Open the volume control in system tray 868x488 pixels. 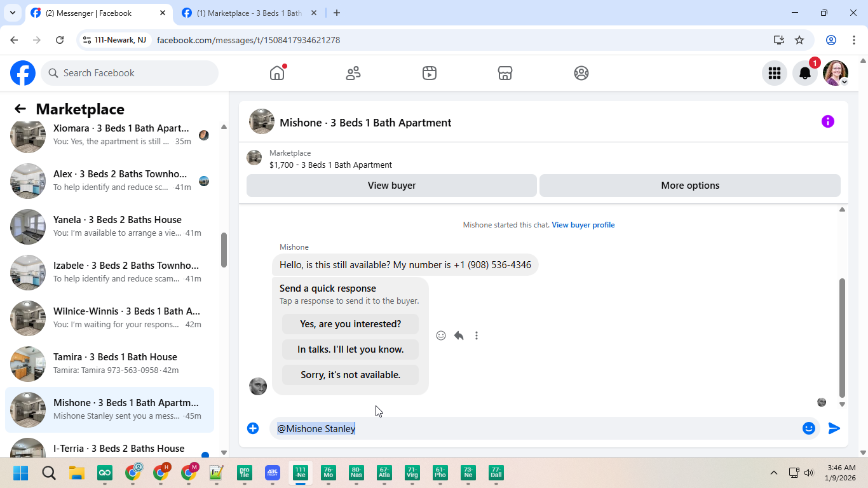809,473
